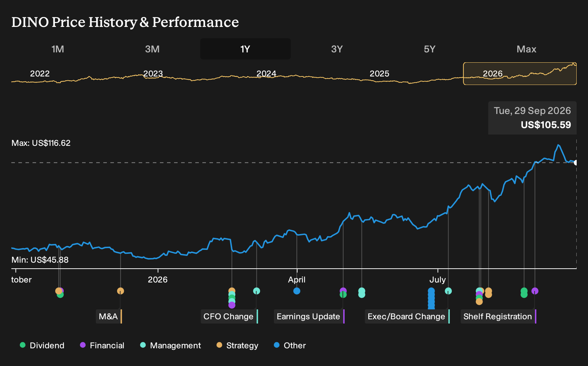Select the 1Y time range tab
The height and width of the screenshot is (366, 588).
pyautogui.click(x=245, y=49)
